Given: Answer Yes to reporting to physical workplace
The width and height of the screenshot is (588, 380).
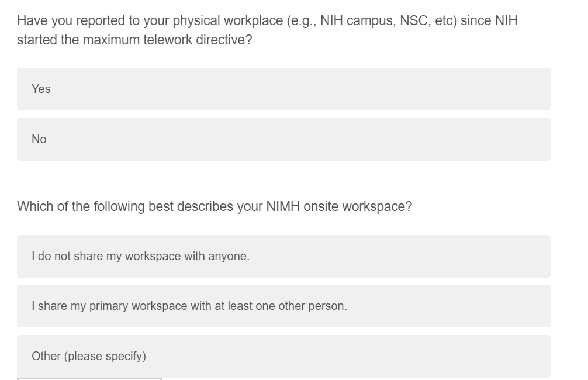Looking at the screenshot, I should point(283,89).
